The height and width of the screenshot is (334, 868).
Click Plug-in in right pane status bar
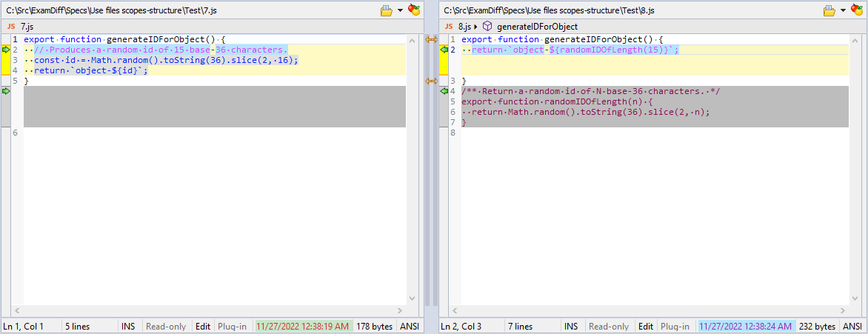pos(675,327)
